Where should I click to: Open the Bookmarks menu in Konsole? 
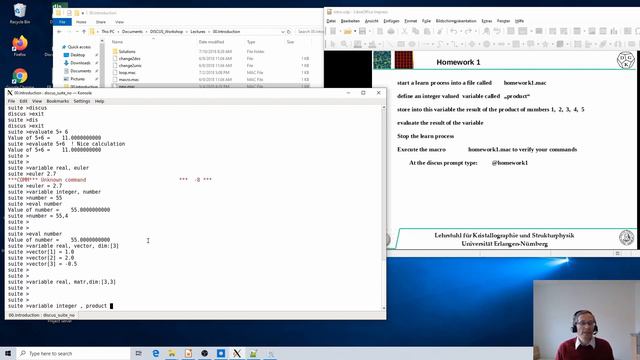58,101
